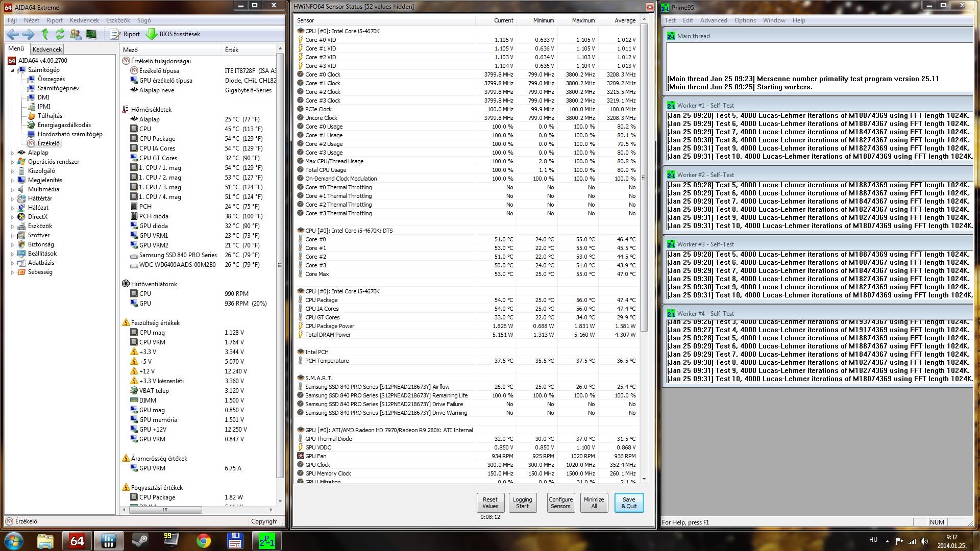980x551 pixels.
Task: Click Save & Quit button
Action: coord(629,503)
